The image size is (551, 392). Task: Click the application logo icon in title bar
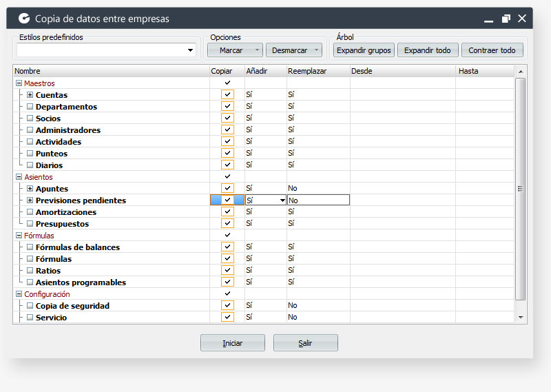(x=24, y=19)
